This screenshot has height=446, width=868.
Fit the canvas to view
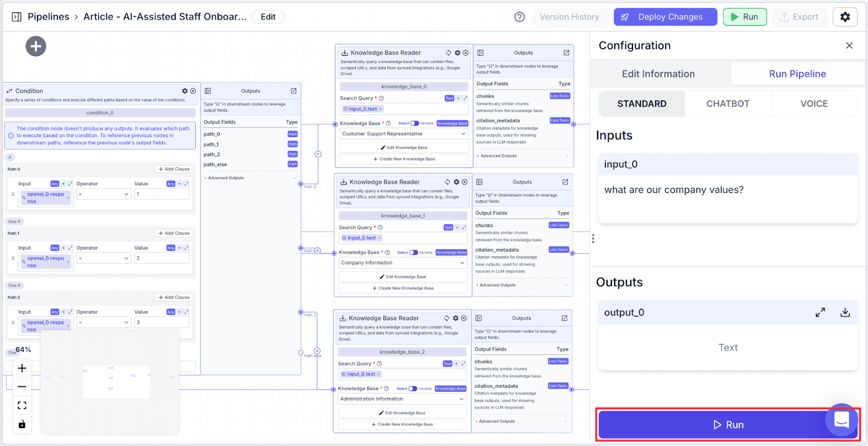click(22, 405)
